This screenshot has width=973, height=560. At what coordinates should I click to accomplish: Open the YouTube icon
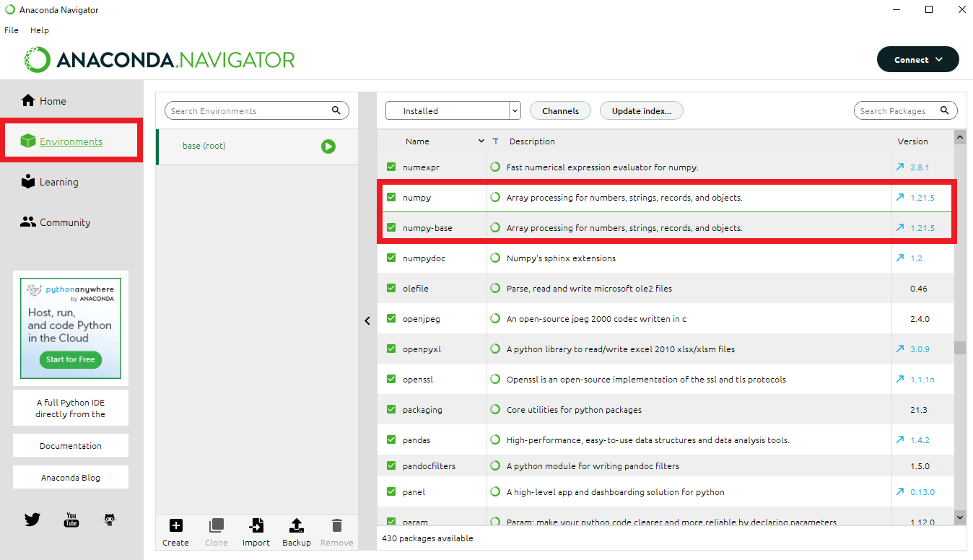pyautogui.click(x=71, y=520)
